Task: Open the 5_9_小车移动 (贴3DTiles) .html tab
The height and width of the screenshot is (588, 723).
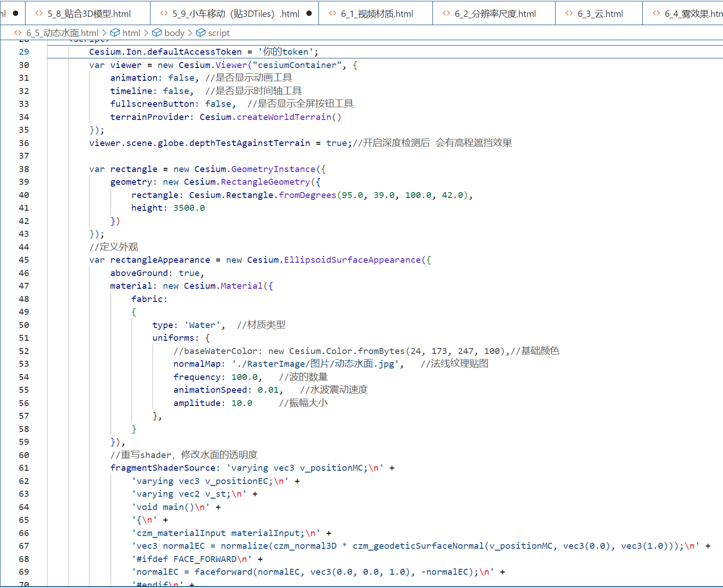Action: coord(234,14)
